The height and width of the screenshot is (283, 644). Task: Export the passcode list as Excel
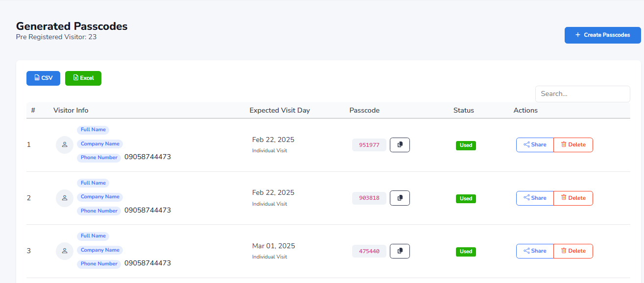(83, 78)
